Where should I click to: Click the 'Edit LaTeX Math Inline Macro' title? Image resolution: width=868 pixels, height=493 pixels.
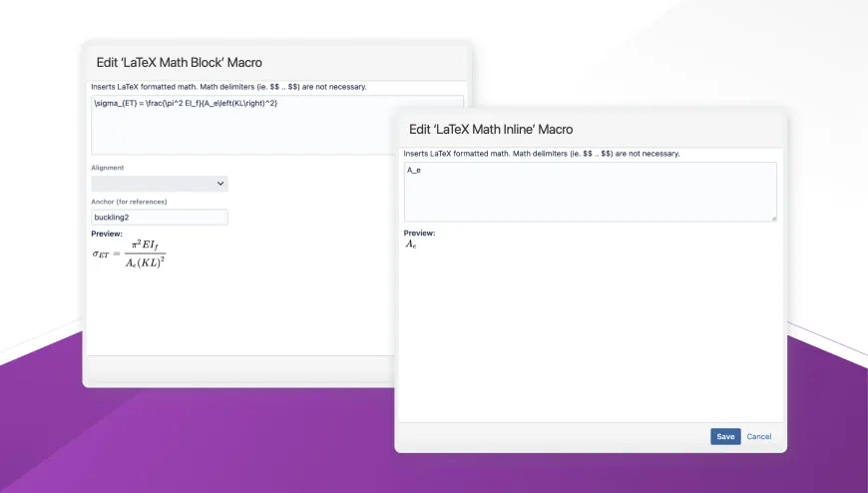point(491,130)
